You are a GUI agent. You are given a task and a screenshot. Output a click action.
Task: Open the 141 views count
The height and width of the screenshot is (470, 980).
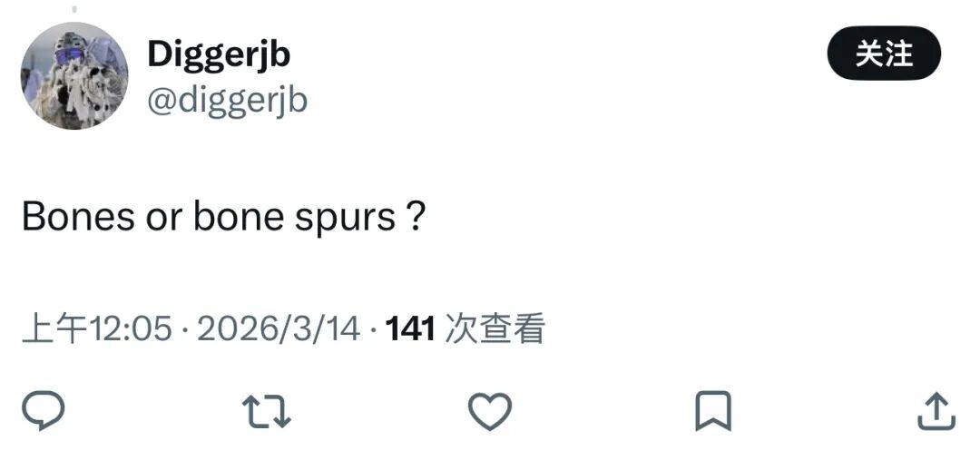click(x=411, y=328)
